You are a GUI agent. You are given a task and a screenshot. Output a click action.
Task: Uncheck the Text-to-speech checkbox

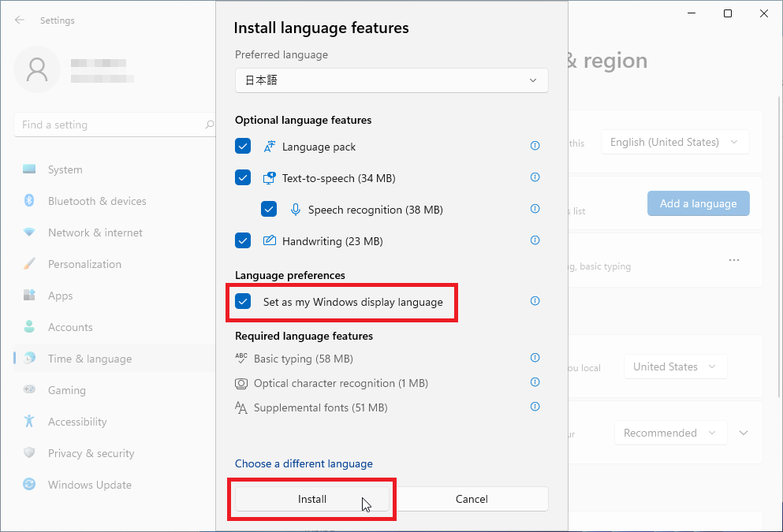coord(243,177)
